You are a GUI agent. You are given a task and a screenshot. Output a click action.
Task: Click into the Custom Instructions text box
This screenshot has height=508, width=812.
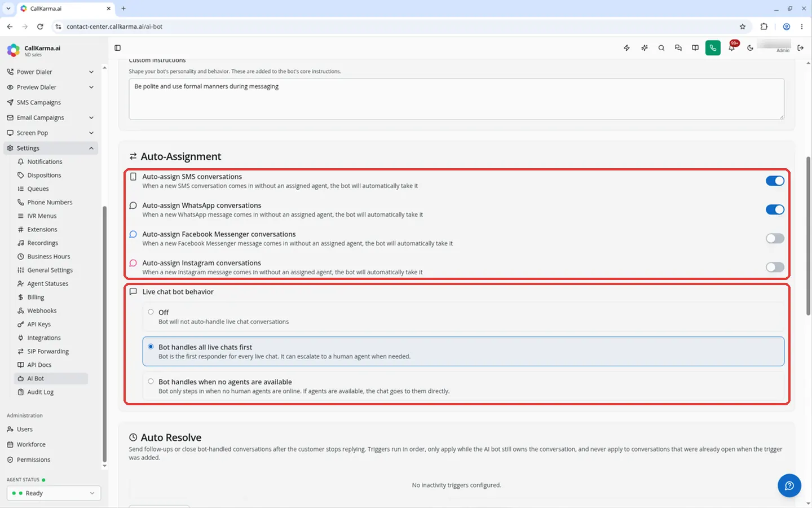tap(456, 99)
